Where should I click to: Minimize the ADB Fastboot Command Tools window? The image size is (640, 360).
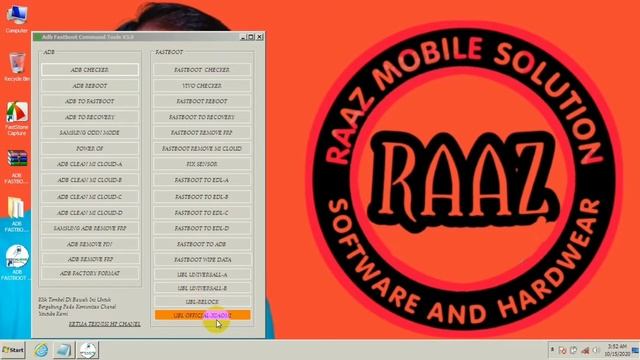(x=243, y=37)
